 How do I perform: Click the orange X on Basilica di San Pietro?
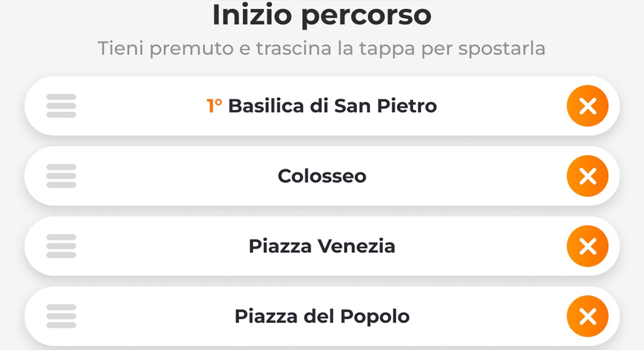tap(587, 106)
